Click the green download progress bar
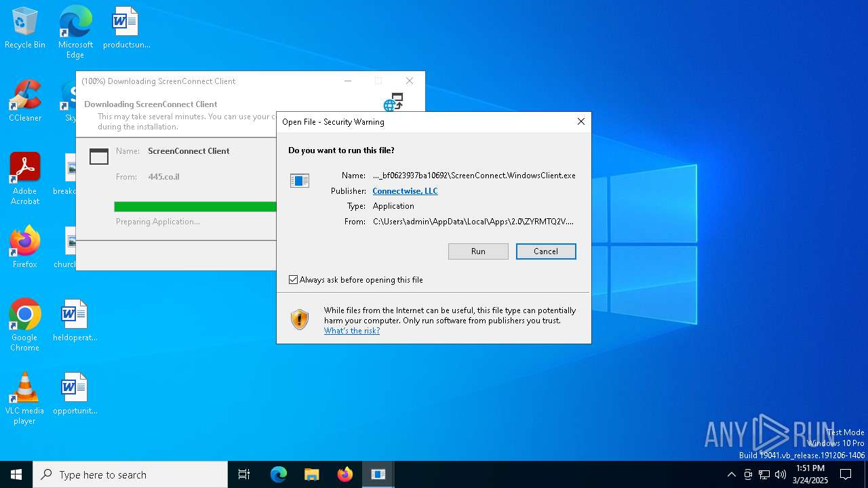Image resolution: width=868 pixels, height=488 pixels. (x=195, y=207)
